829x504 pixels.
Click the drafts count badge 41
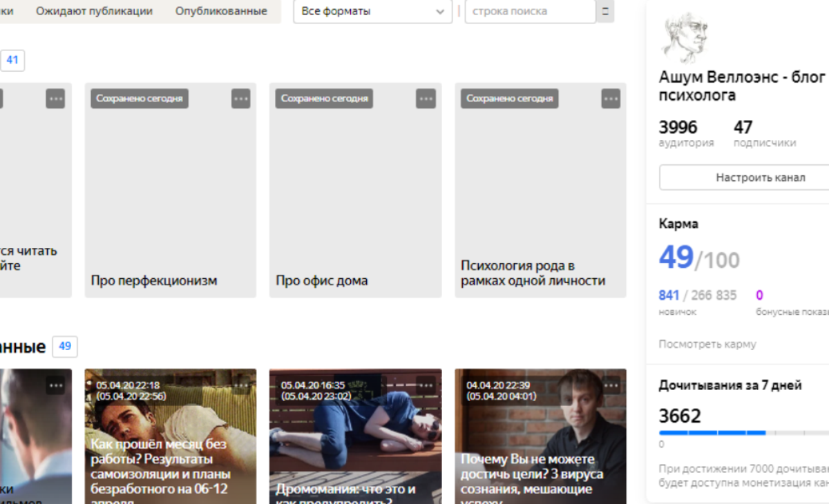pos(12,60)
